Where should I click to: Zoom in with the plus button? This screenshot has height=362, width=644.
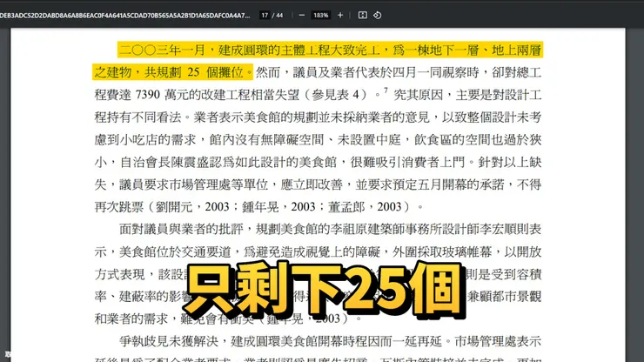[340, 15]
